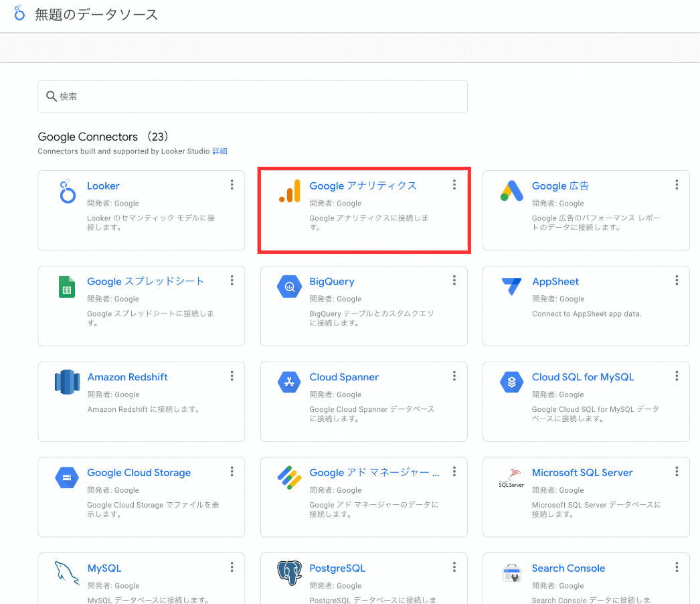Click the PostgreSQL elephant icon
This screenshot has height=604, width=700.
coord(289,573)
